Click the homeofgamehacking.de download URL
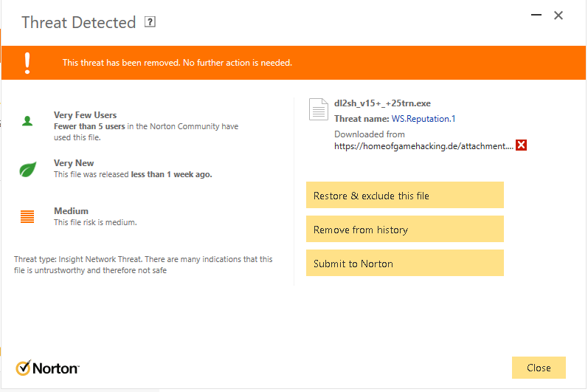 [x=423, y=146]
